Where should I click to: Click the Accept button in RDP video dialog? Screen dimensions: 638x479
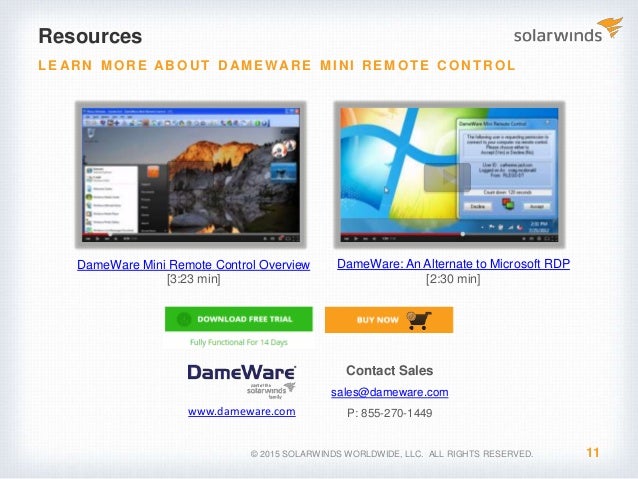[x=537, y=206]
